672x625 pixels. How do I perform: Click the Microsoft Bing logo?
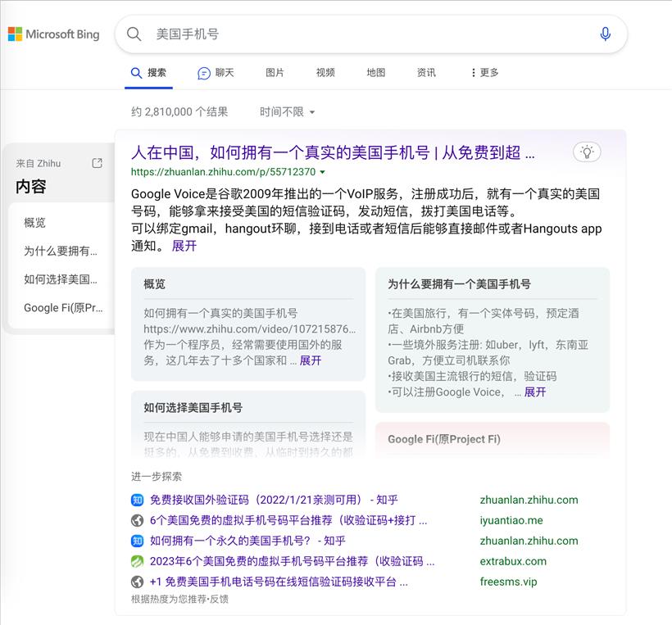pos(53,34)
